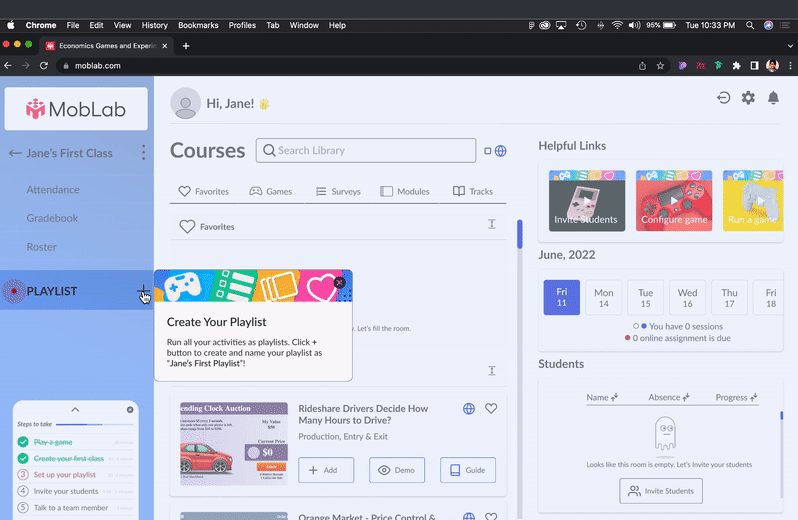
Task: Close the Create Your Playlist popup
Action: (x=339, y=282)
